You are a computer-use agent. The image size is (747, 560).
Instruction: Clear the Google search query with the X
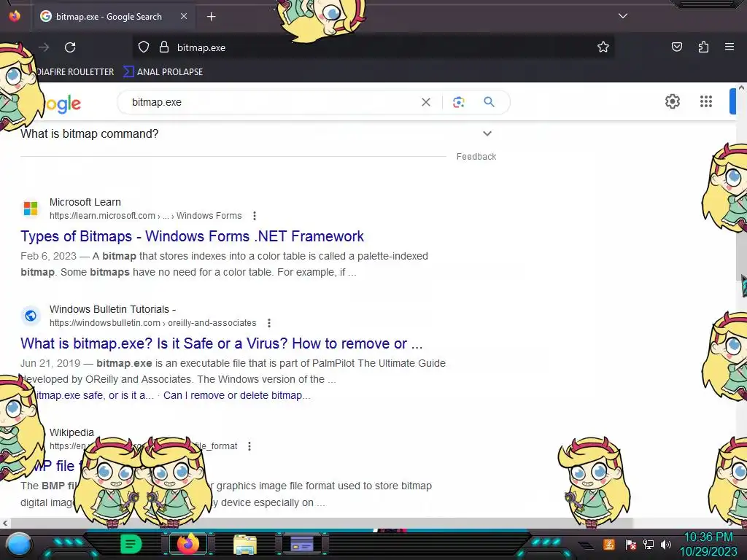426,102
